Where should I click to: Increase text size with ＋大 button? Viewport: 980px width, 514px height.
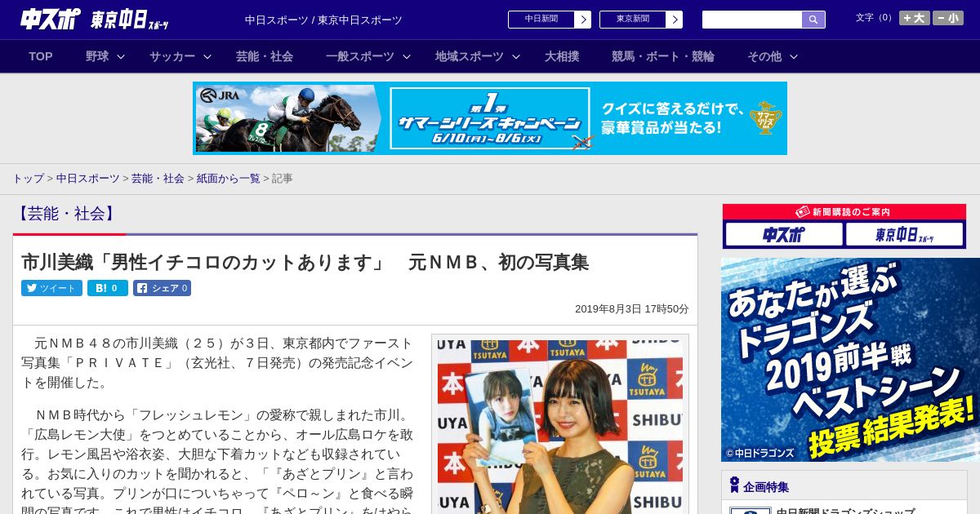915,18
